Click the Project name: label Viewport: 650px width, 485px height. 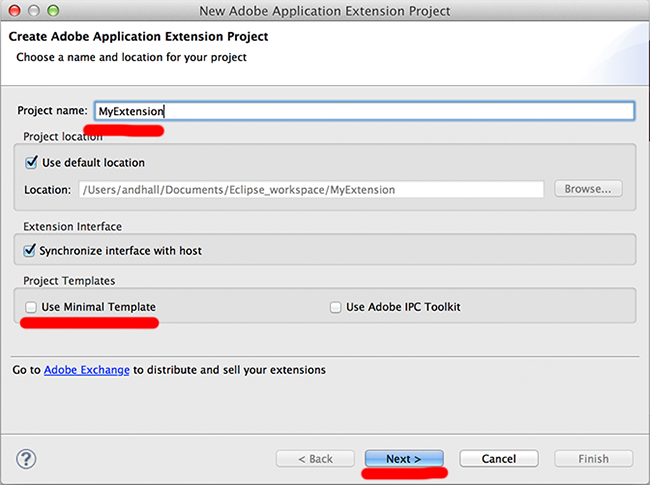pos(52,110)
